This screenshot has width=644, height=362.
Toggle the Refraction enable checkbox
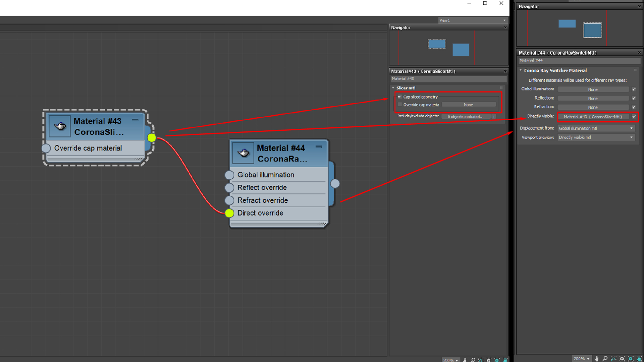pos(634,107)
